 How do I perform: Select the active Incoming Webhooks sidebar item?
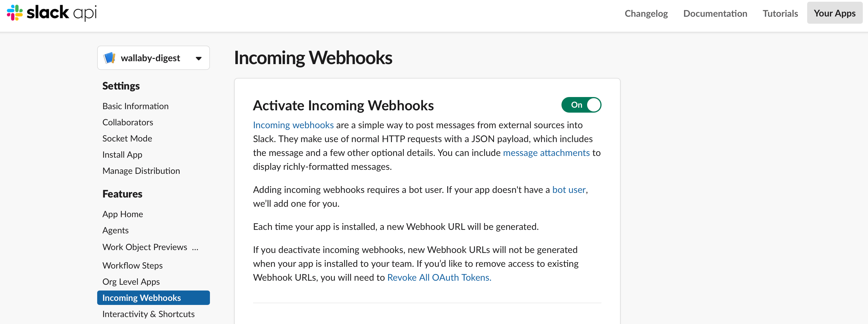click(x=153, y=298)
